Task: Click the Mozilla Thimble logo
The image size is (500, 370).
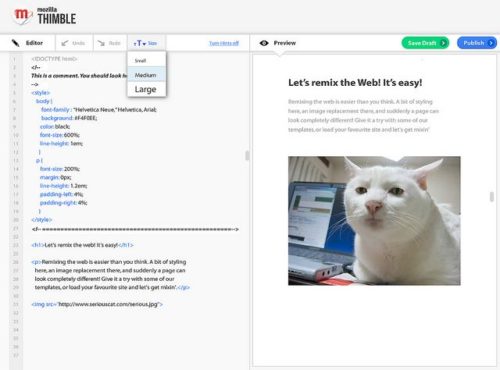Action: pyautogui.click(x=45, y=16)
